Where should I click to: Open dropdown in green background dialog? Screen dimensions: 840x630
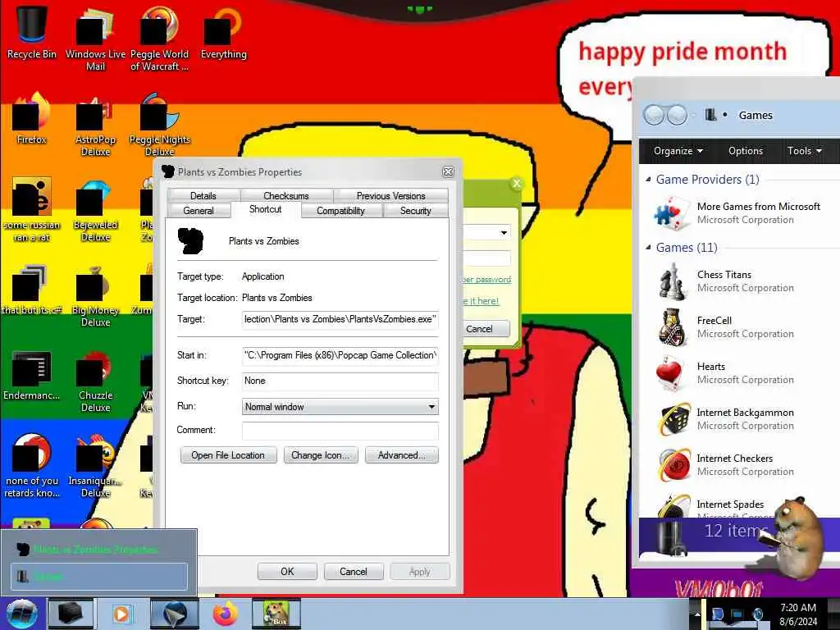point(504,232)
